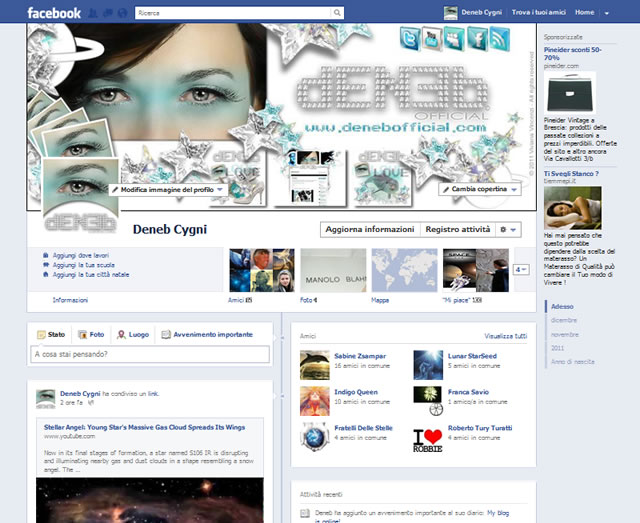Open Stellar Angel shared link title
640x523 pixels.
click(144, 427)
